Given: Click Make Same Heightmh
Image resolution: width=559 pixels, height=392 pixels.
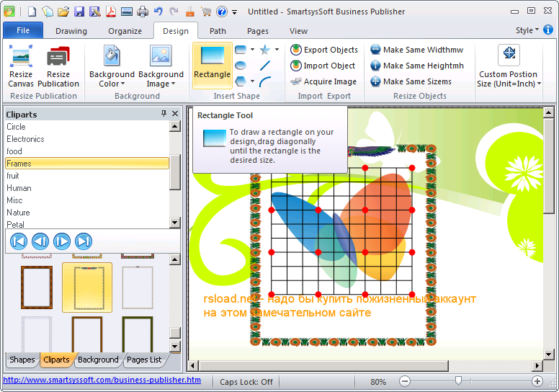Looking at the screenshot, I should click(x=417, y=66).
